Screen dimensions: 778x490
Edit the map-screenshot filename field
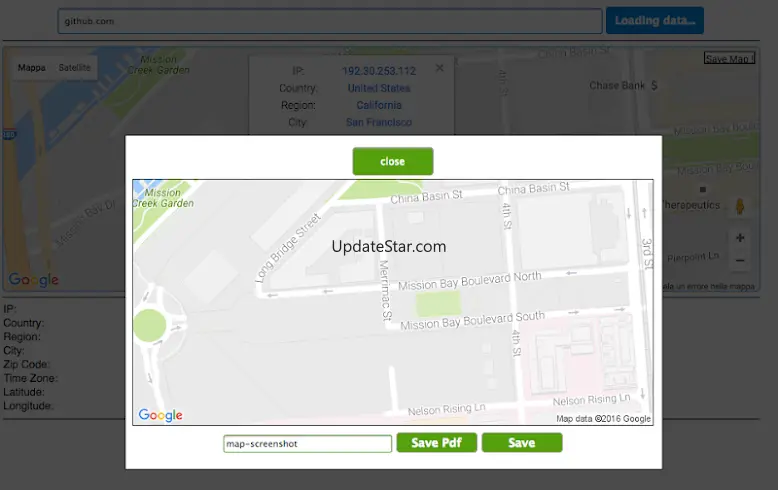[x=307, y=443]
